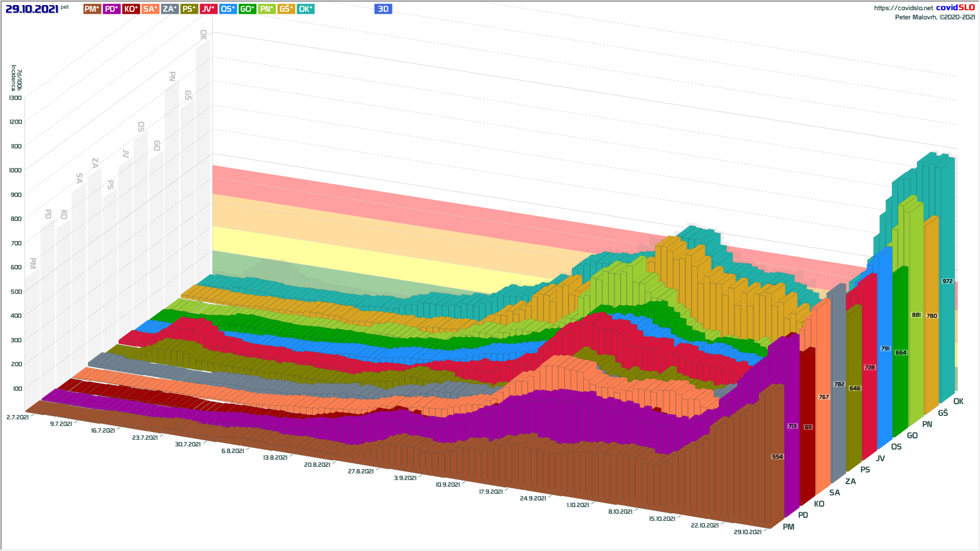Toggle the KO* region series button
980x551 pixels.
coord(131,9)
